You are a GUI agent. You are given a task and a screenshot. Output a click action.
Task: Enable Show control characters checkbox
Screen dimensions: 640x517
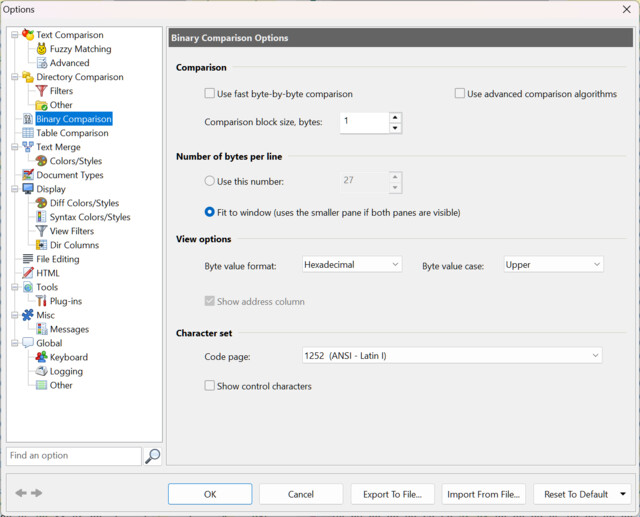(209, 386)
